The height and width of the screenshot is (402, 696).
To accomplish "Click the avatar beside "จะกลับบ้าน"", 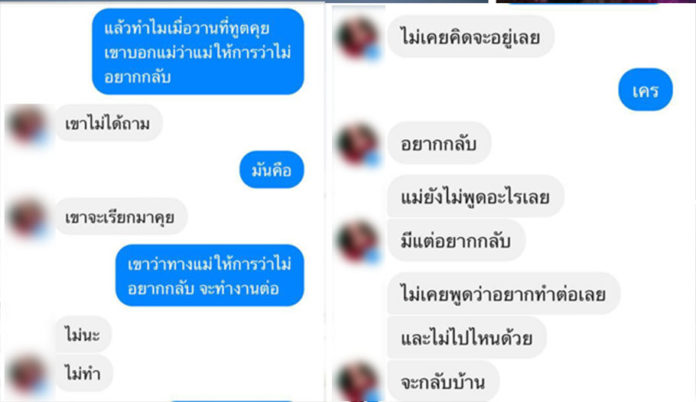I will (x=358, y=382).
